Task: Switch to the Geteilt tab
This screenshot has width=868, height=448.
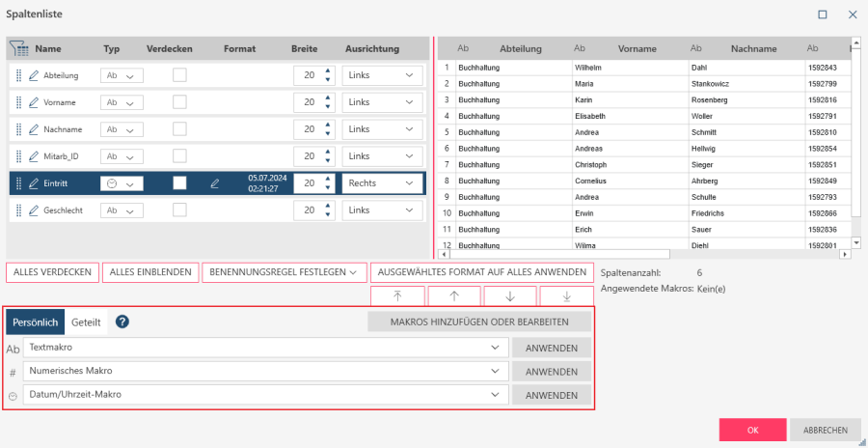Action: coord(86,322)
